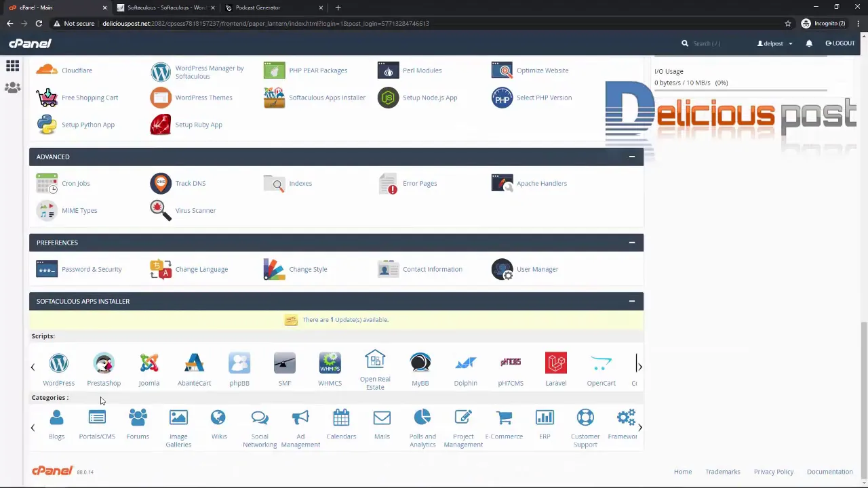Click the PHP PEAR Packages icon

[275, 70]
